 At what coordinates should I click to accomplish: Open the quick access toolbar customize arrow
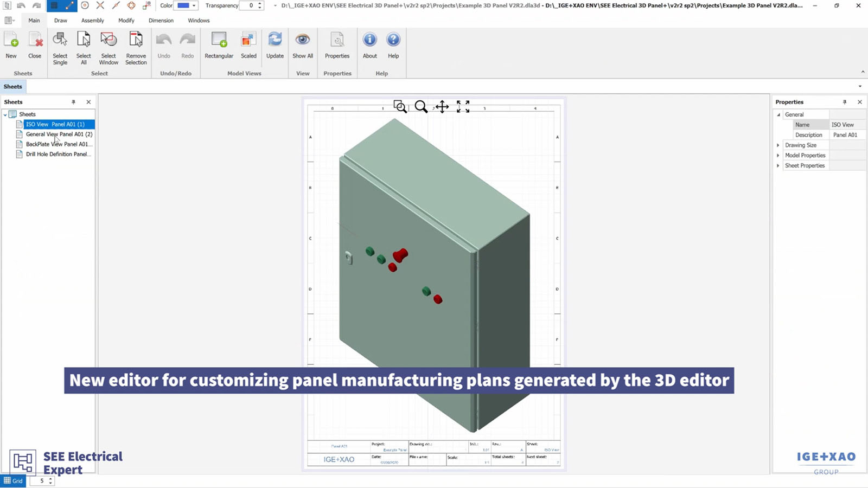[x=275, y=5]
